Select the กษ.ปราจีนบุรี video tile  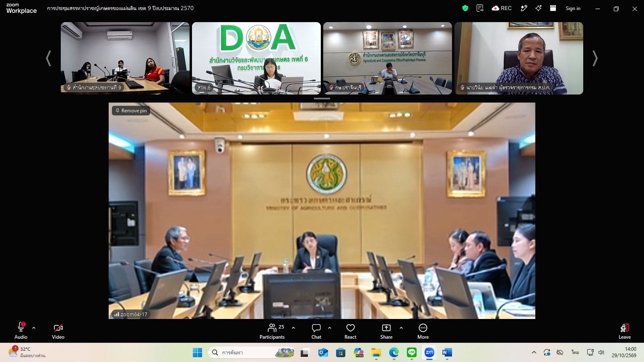tap(388, 58)
